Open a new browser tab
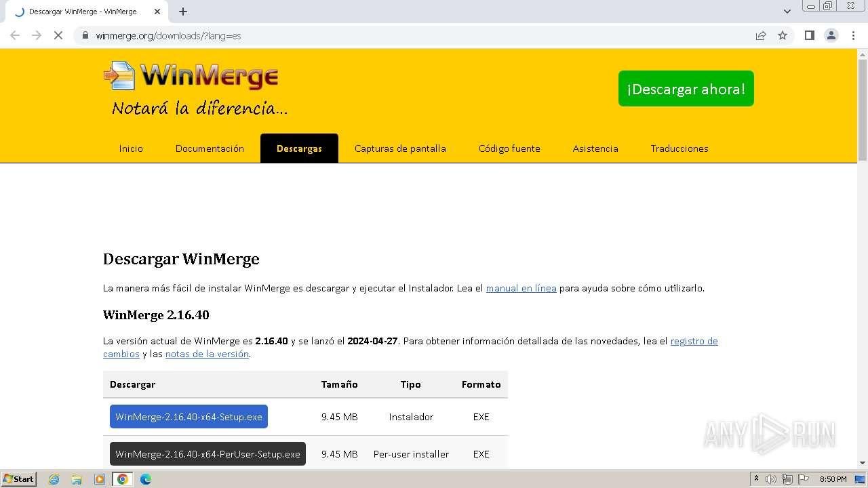 (183, 12)
